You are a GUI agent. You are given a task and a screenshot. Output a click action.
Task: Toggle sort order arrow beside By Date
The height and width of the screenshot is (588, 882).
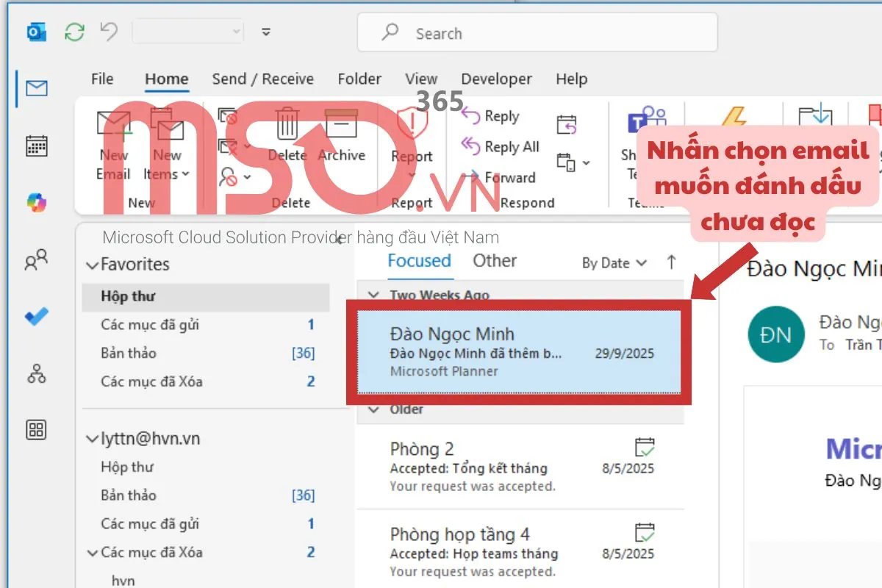tap(671, 262)
